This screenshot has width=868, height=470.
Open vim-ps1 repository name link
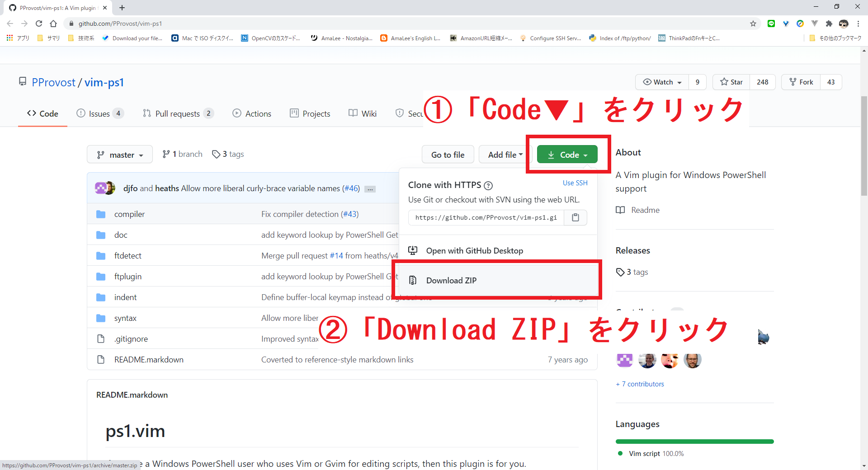coord(104,82)
